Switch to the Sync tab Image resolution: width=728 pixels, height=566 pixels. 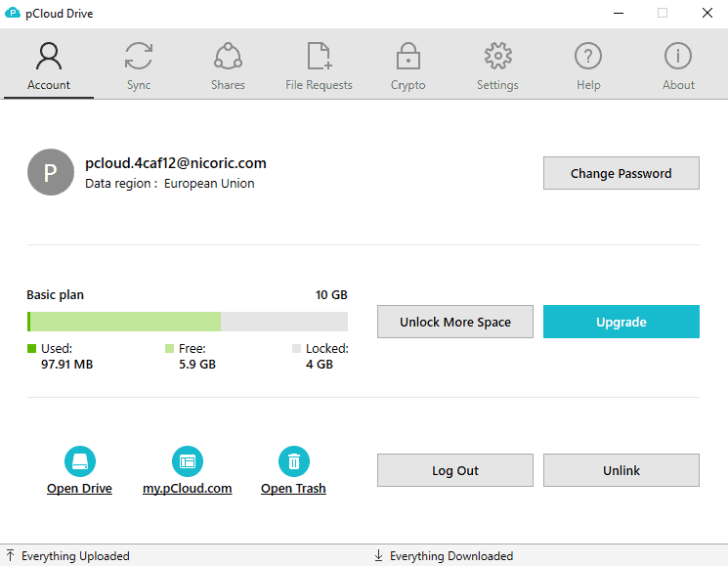point(139,65)
